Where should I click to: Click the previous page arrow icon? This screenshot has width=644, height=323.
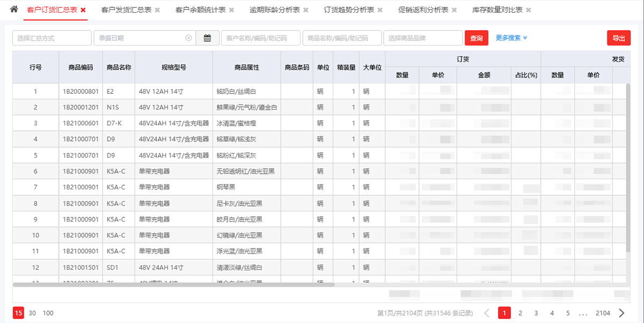point(487,312)
